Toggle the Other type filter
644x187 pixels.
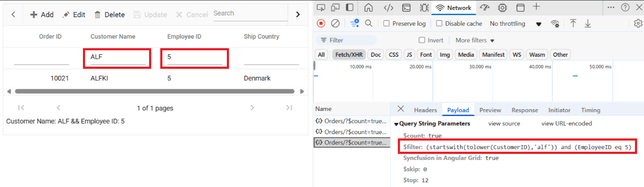point(560,55)
